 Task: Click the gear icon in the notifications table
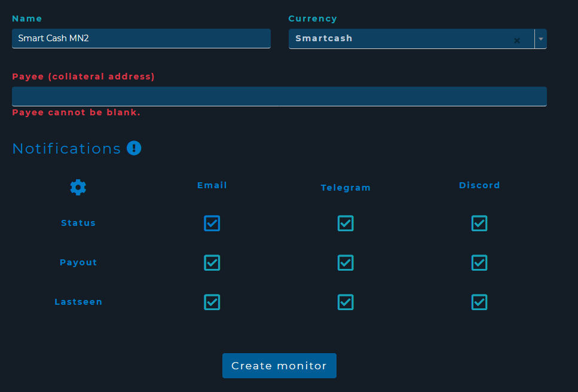point(78,187)
